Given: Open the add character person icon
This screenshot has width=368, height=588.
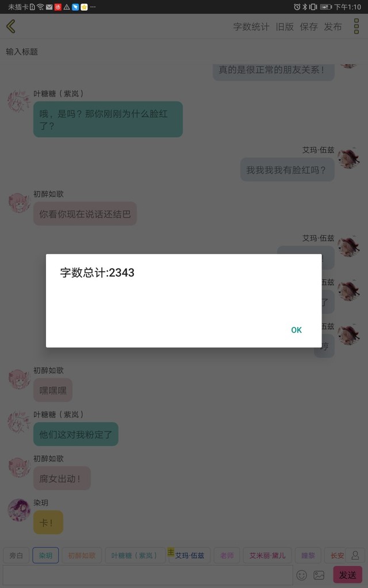Looking at the screenshot, I should (x=355, y=555).
